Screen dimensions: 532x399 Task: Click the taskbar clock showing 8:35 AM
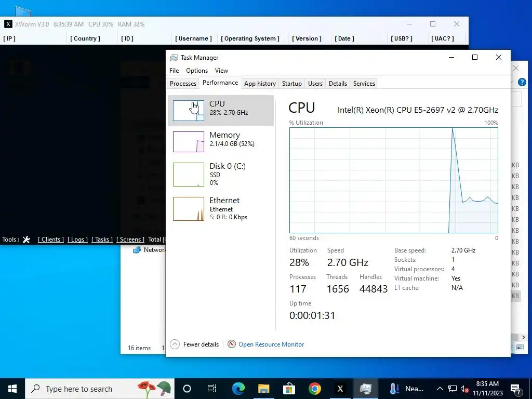coord(487,389)
